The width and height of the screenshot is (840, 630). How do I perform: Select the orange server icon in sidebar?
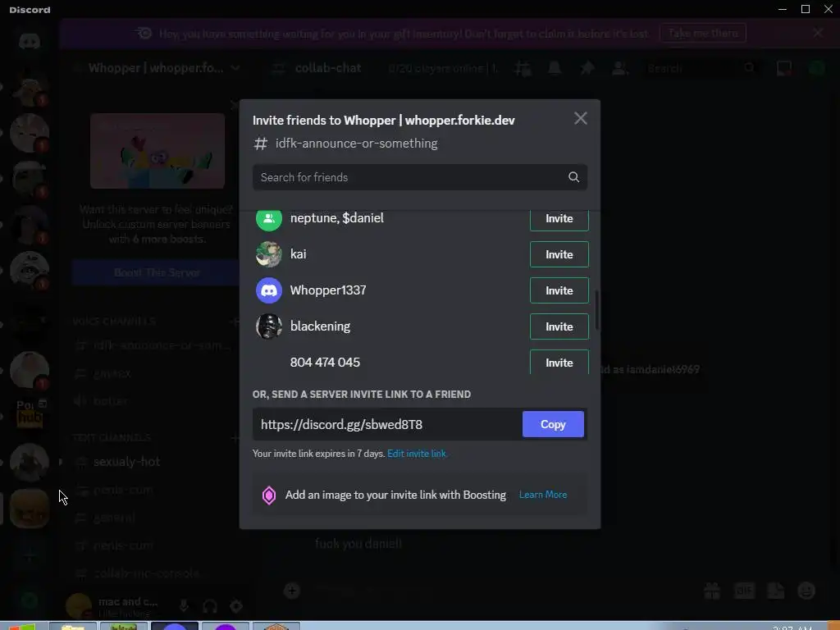[30, 509]
